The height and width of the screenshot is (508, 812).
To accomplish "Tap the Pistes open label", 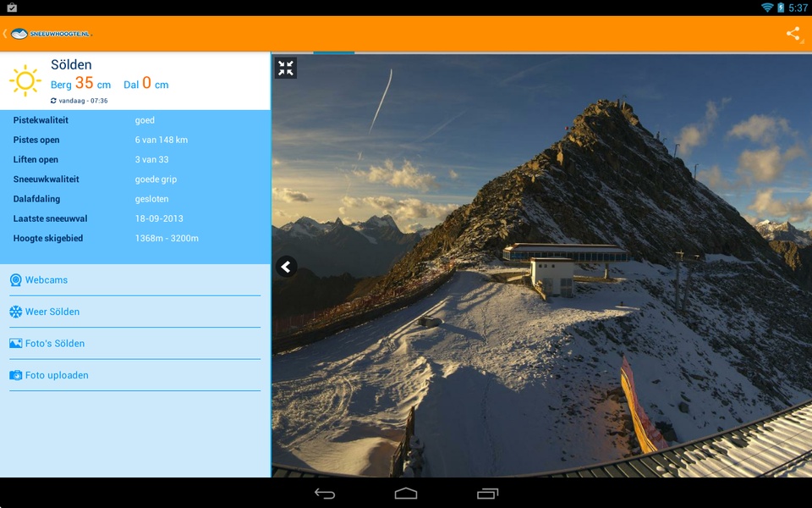I will pos(36,140).
